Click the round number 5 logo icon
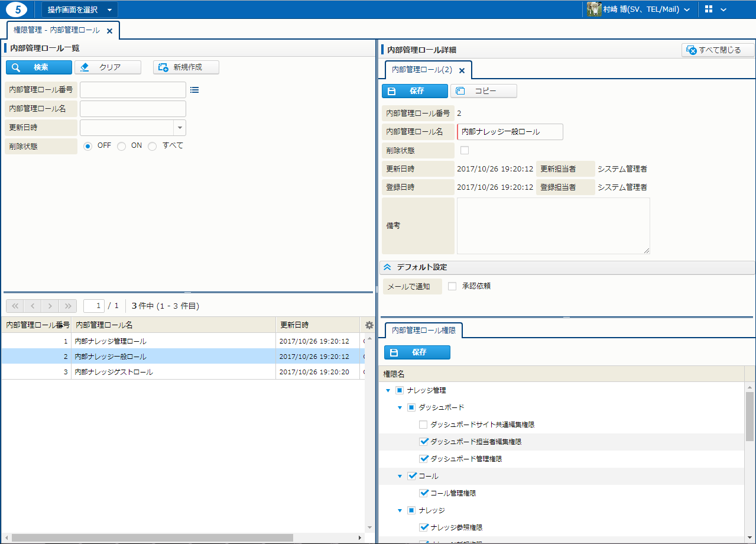This screenshot has height=544, width=756. click(x=17, y=9)
